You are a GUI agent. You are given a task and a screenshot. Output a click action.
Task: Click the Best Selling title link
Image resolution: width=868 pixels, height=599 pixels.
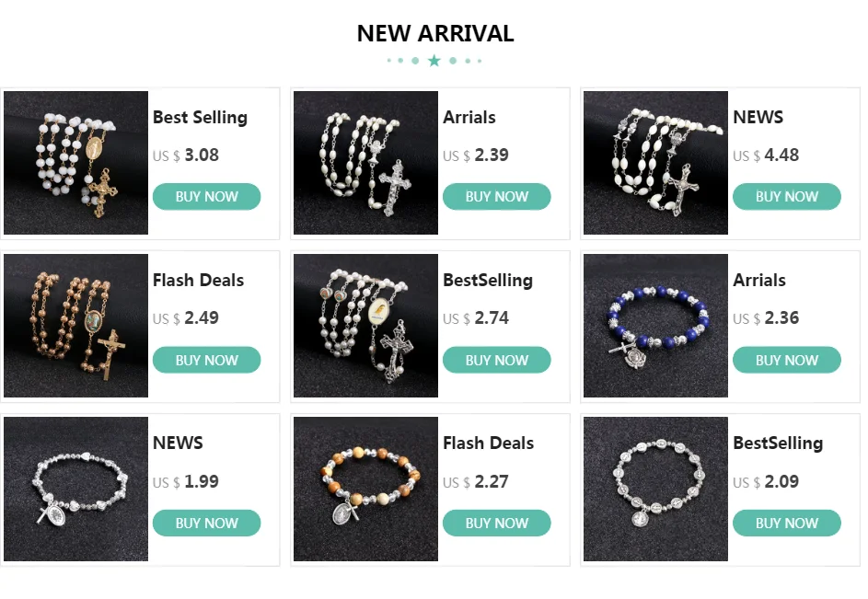tap(200, 118)
